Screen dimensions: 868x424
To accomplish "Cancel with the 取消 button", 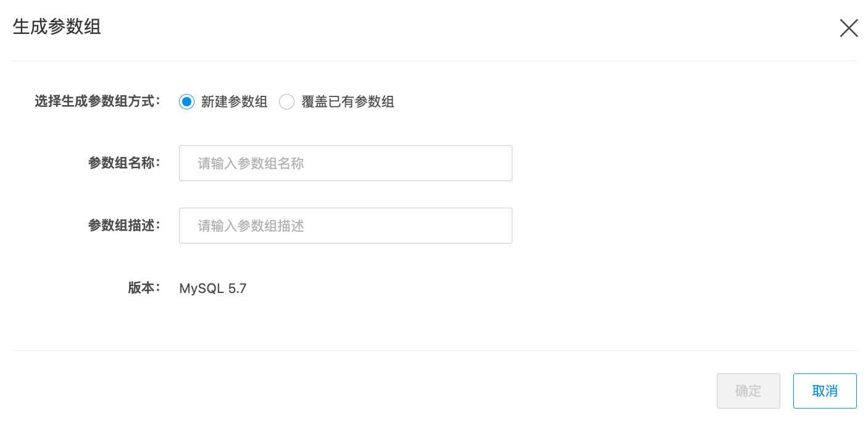I will pos(825,391).
